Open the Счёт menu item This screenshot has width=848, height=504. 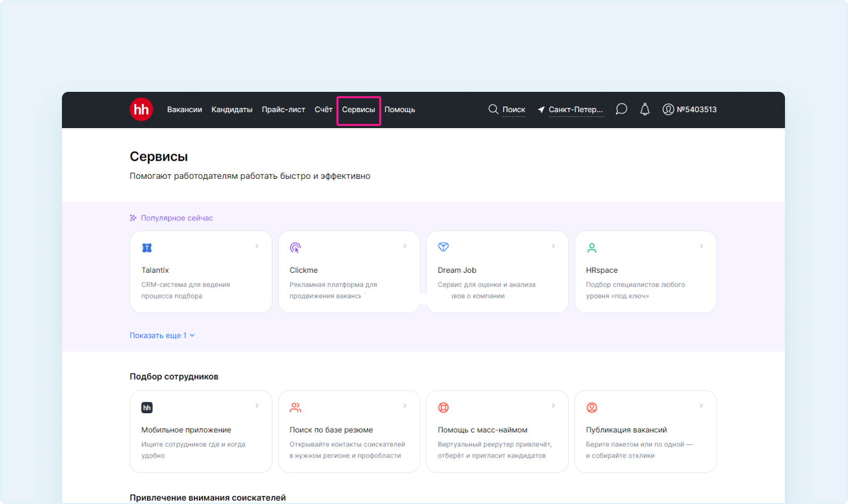pyautogui.click(x=324, y=109)
